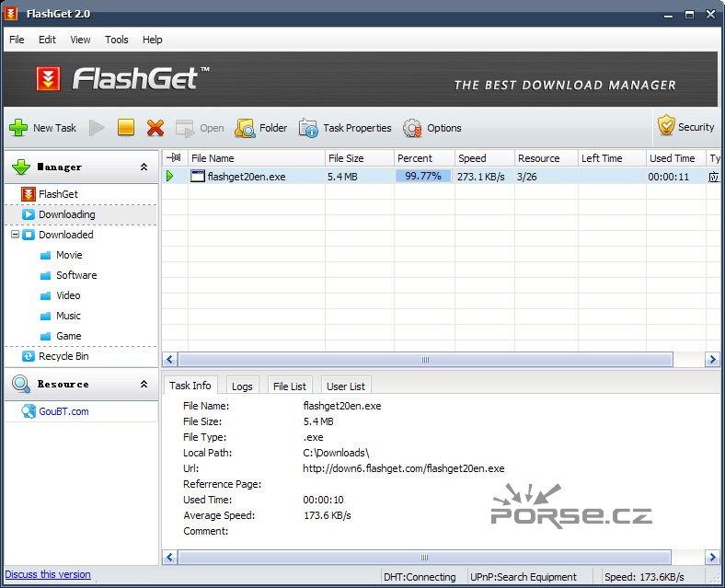
Task: Open the Tools menu
Action: click(117, 40)
